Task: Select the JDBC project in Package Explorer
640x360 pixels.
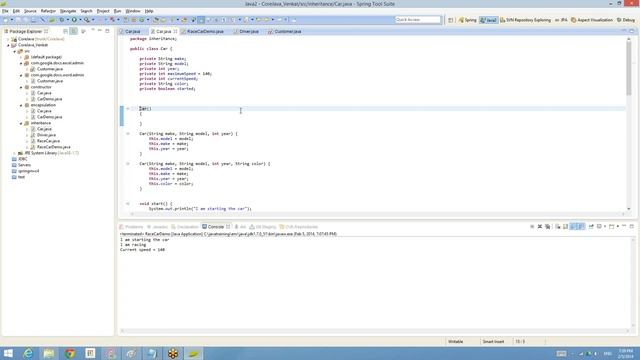Action: 22,159
